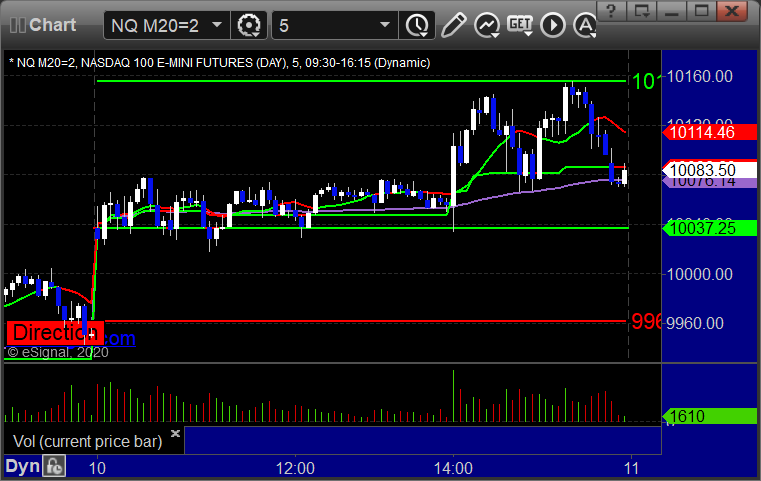Expand the NQ M20=2 symbol dropdown
The height and width of the screenshot is (481, 761).
(217, 25)
